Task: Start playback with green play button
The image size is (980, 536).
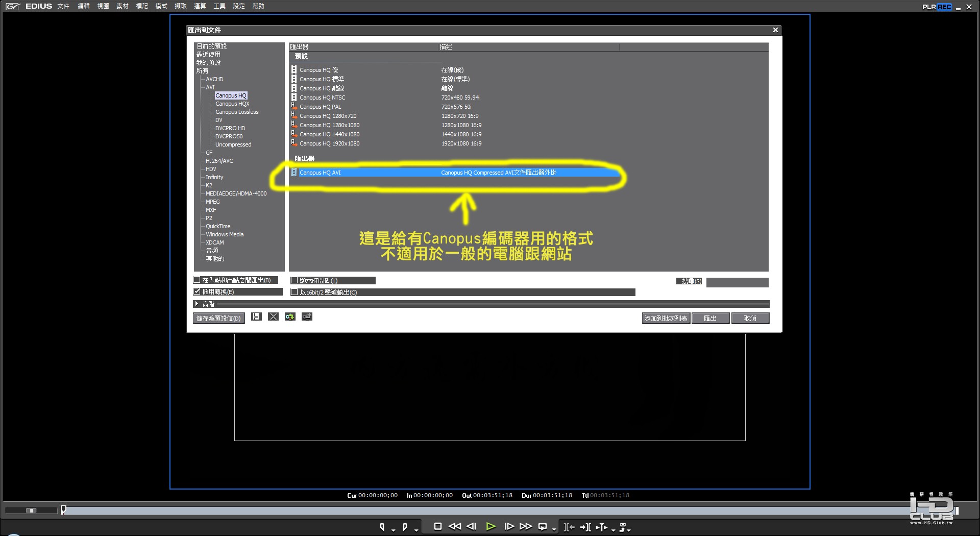Action: [x=491, y=526]
